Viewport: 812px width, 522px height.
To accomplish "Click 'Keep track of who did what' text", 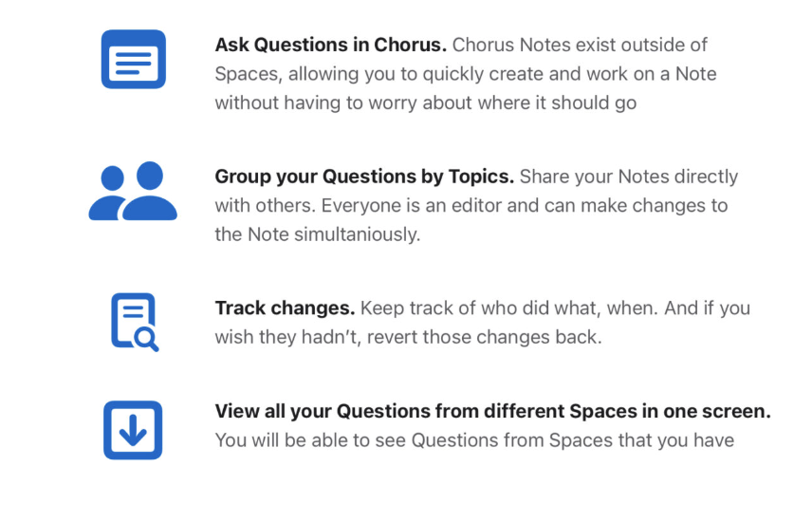I will [474, 308].
